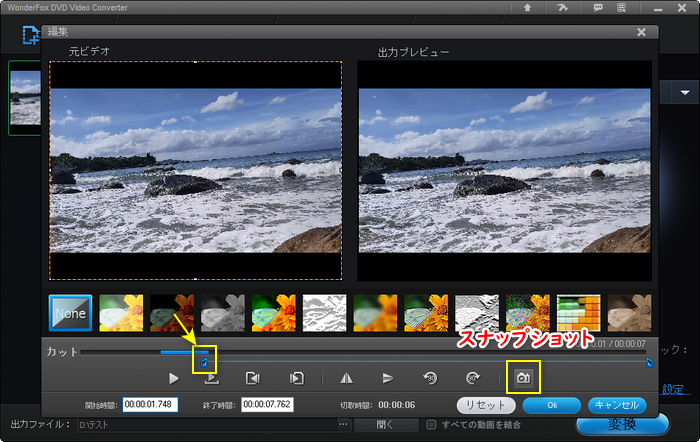Apply the grayscale filter thumbnail
Viewport: 700px width, 442px height.
tap(223, 313)
